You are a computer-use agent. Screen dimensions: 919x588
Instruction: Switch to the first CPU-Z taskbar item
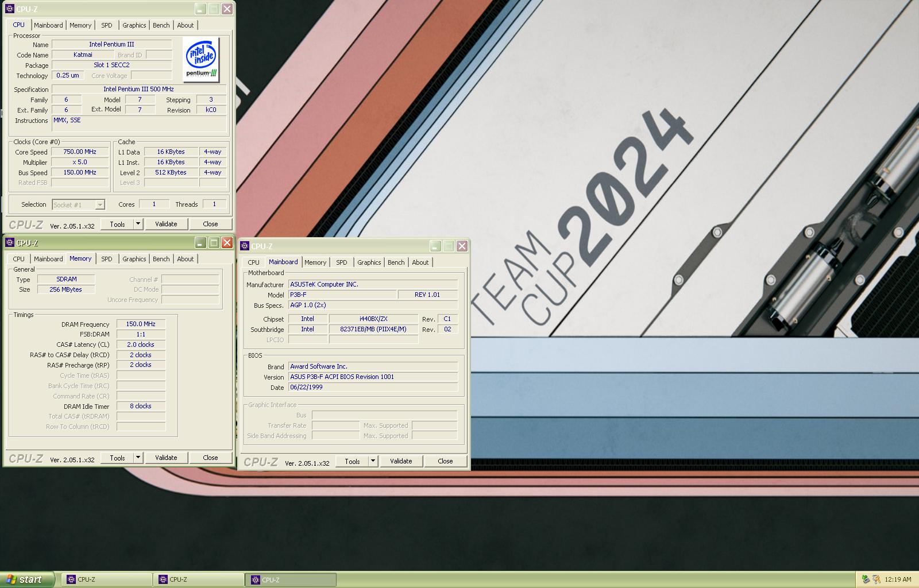click(x=107, y=580)
